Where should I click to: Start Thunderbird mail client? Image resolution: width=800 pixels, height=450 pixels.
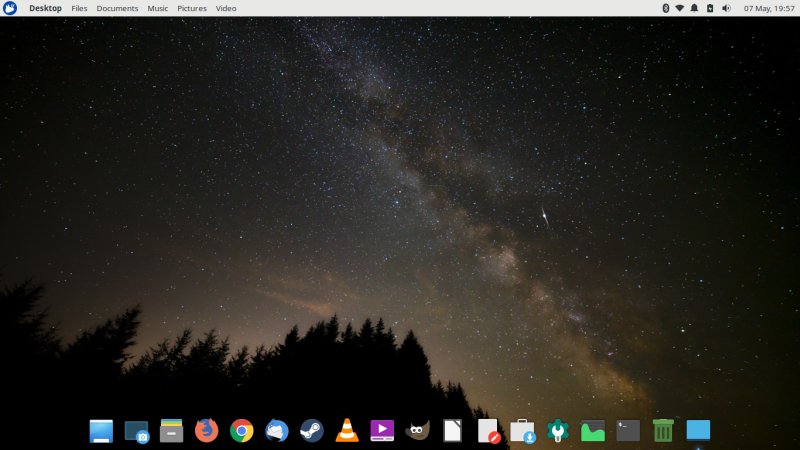276,430
